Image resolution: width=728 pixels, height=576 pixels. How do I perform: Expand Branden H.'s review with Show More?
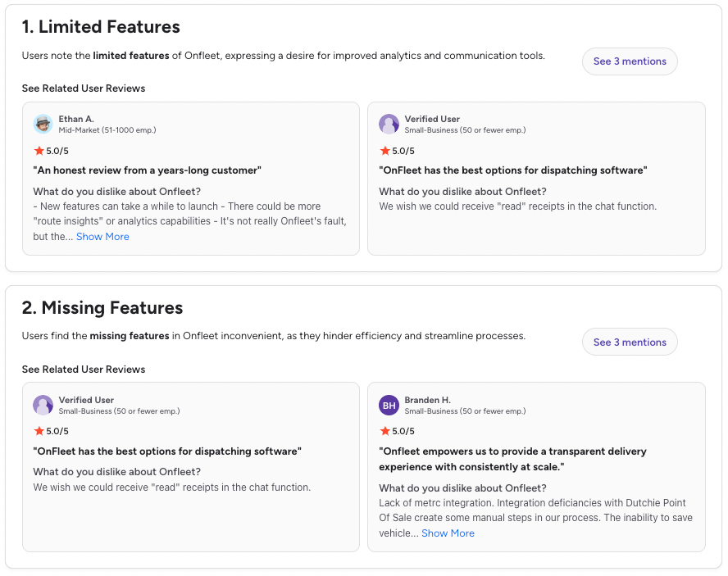point(448,533)
